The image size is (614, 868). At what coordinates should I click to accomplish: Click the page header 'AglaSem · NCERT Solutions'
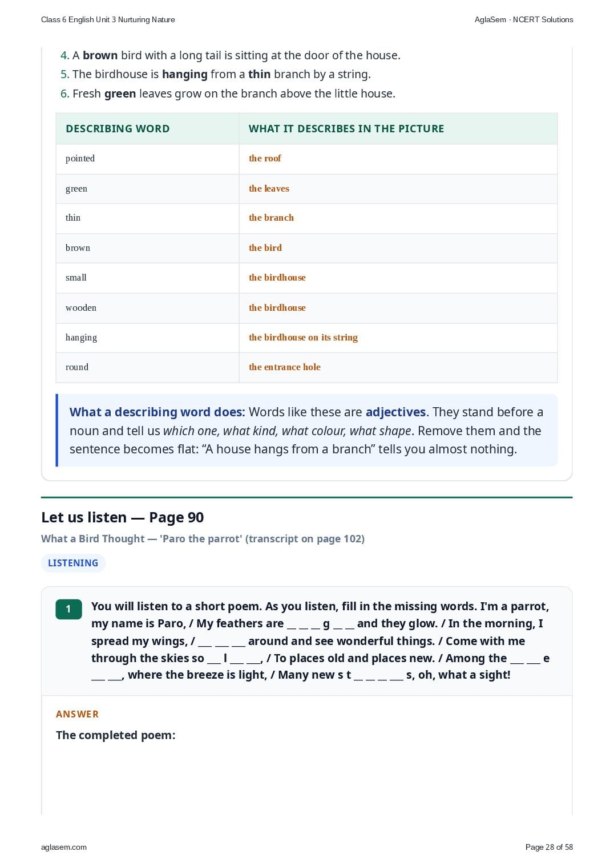[524, 19]
